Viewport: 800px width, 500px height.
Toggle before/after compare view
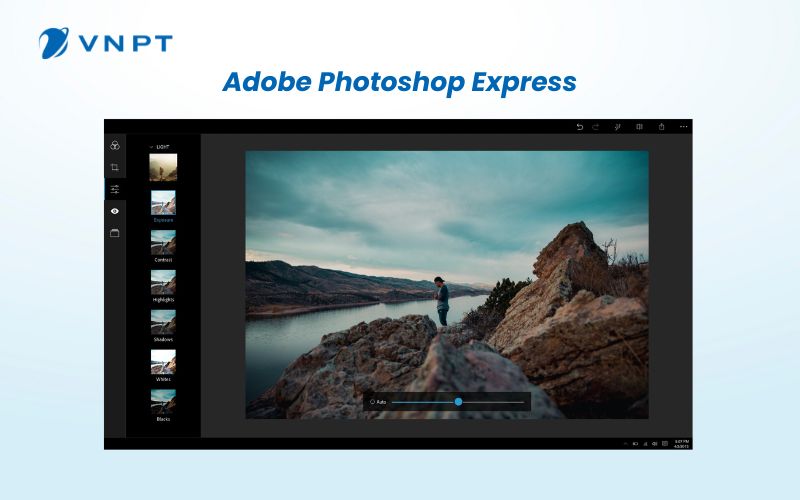click(x=639, y=127)
